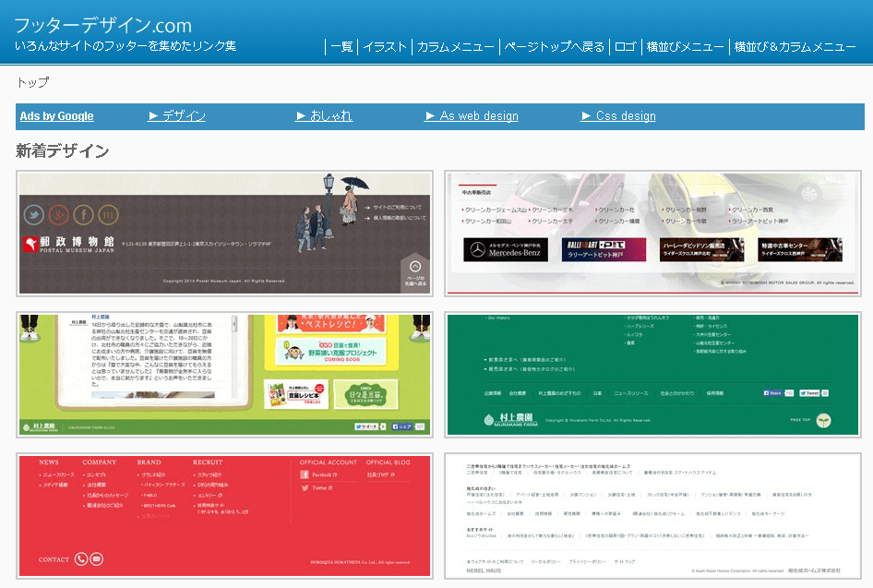The width and height of the screenshot is (873, 588).
Task: Click the Facebook icon in the Postal Museum footer
Action: pos(84,214)
